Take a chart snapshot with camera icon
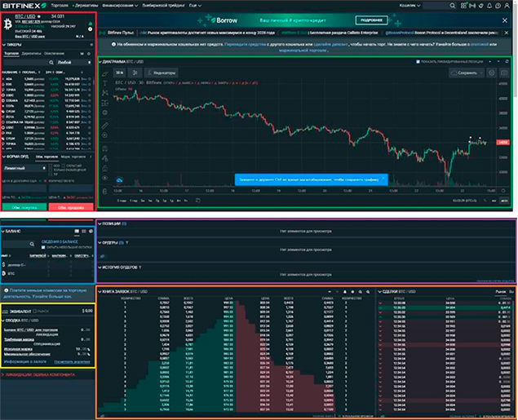 (x=504, y=73)
